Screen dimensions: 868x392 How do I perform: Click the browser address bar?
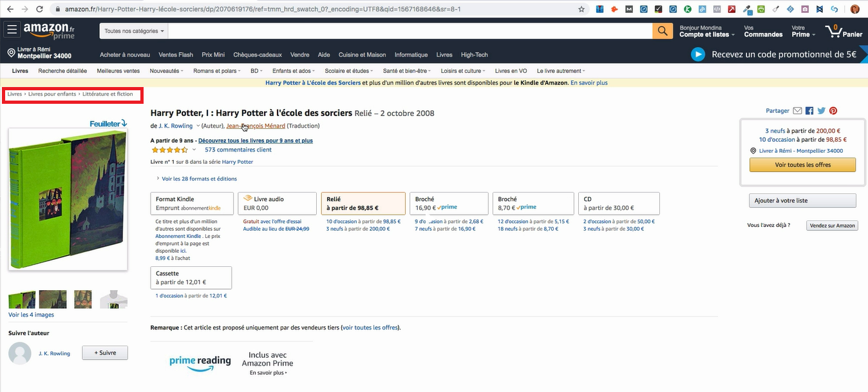(316, 10)
